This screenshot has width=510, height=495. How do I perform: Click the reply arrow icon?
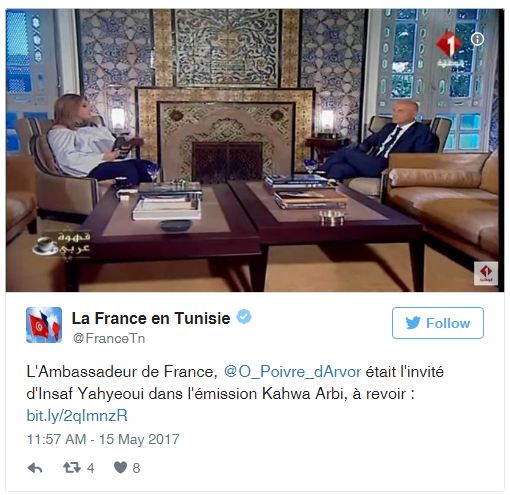tap(35, 468)
